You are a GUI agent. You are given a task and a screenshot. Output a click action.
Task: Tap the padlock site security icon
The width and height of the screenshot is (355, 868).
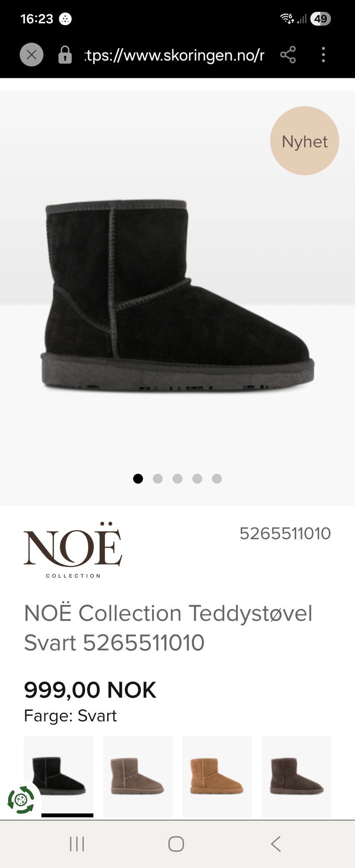pyautogui.click(x=65, y=55)
